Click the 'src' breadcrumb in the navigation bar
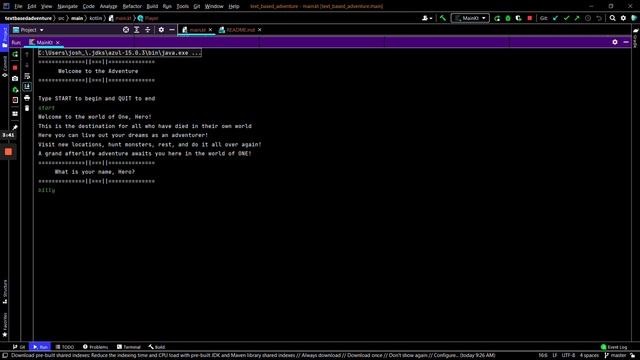The image size is (640, 360). coord(61,18)
